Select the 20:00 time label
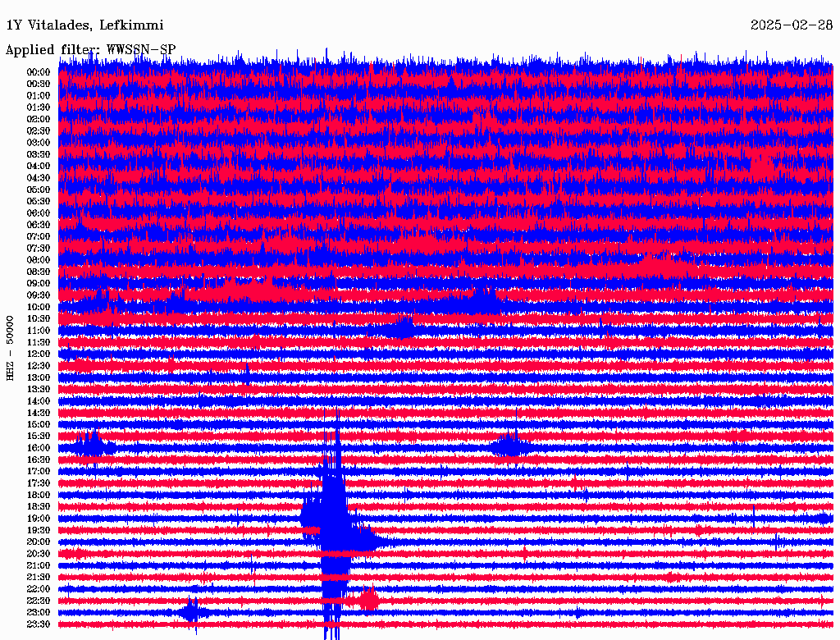The height and width of the screenshot is (640, 840). click(x=39, y=542)
